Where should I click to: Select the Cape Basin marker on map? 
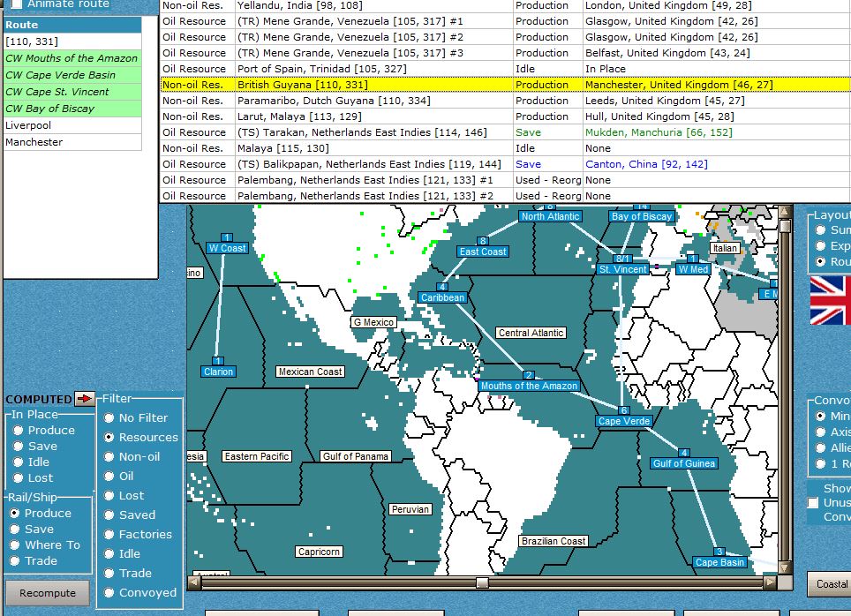click(x=719, y=562)
